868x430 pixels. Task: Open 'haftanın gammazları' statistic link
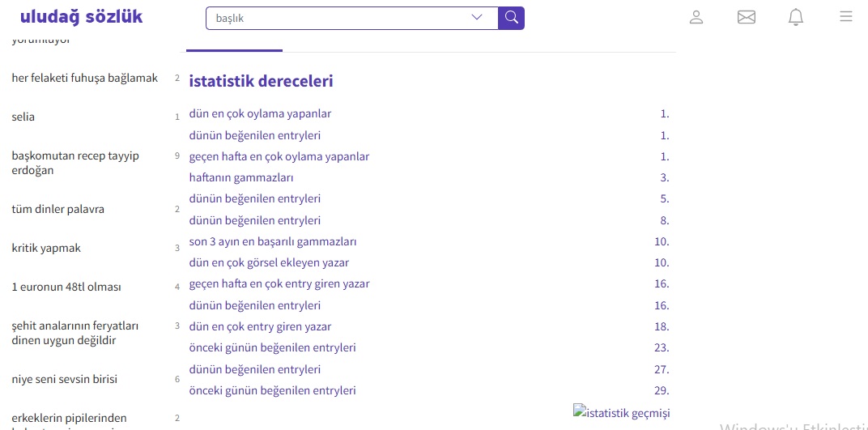(x=241, y=177)
